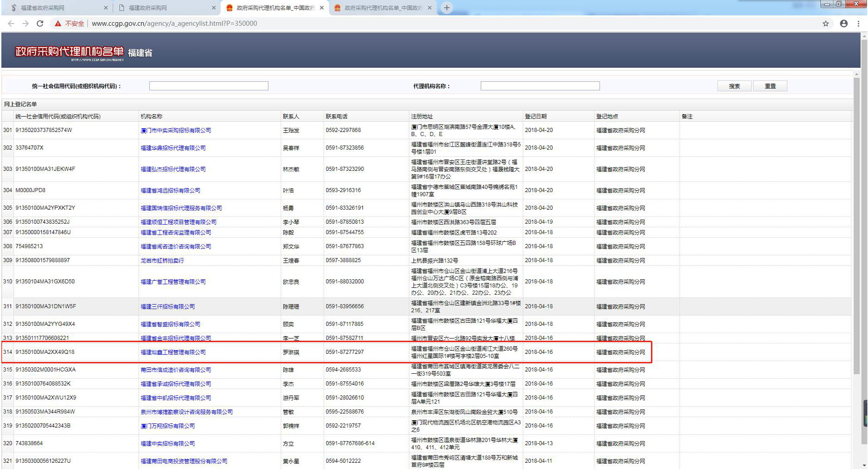Switch to the last 政府采购代理机构名单 tab
The width and height of the screenshot is (868, 470).
379,8
